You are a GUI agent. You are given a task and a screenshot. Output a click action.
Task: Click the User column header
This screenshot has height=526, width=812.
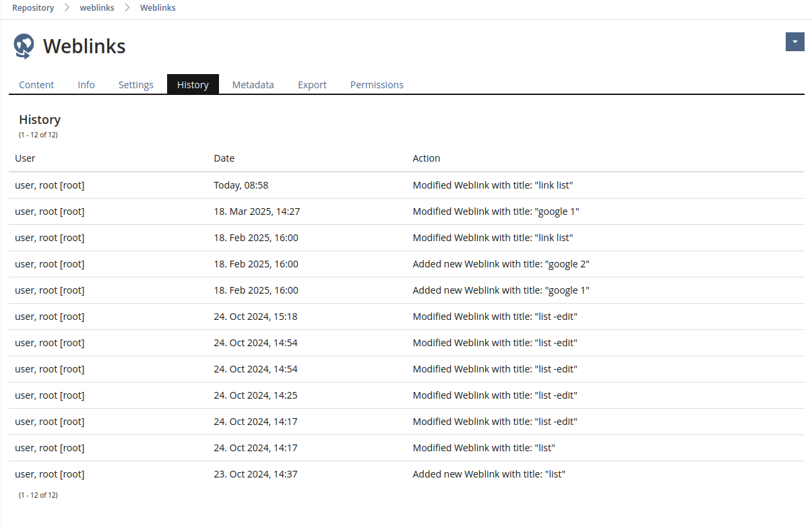click(x=25, y=158)
